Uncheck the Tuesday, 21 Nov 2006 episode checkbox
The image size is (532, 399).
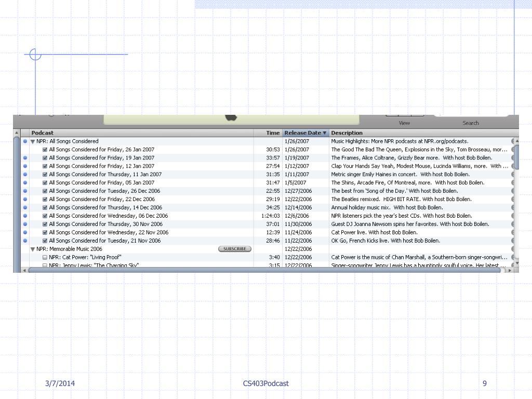point(45,241)
